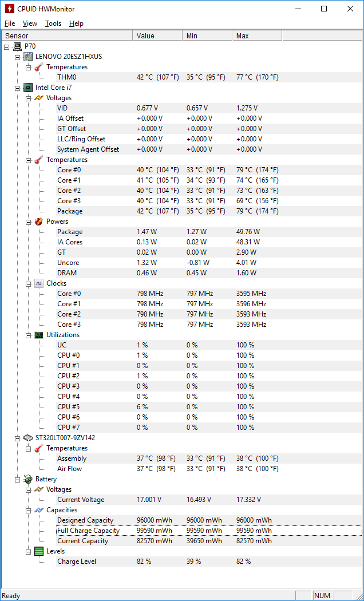The height and width of the screenshot is (601, 364).
Task: Click the ST320LT007 hard drive icon
Action: tap(27, 438)
